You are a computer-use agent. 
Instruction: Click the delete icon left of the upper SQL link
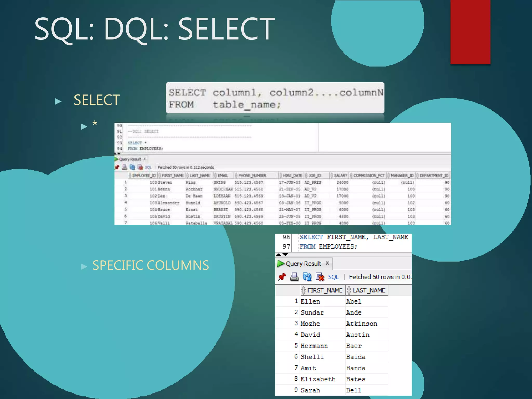click(140, 167)
